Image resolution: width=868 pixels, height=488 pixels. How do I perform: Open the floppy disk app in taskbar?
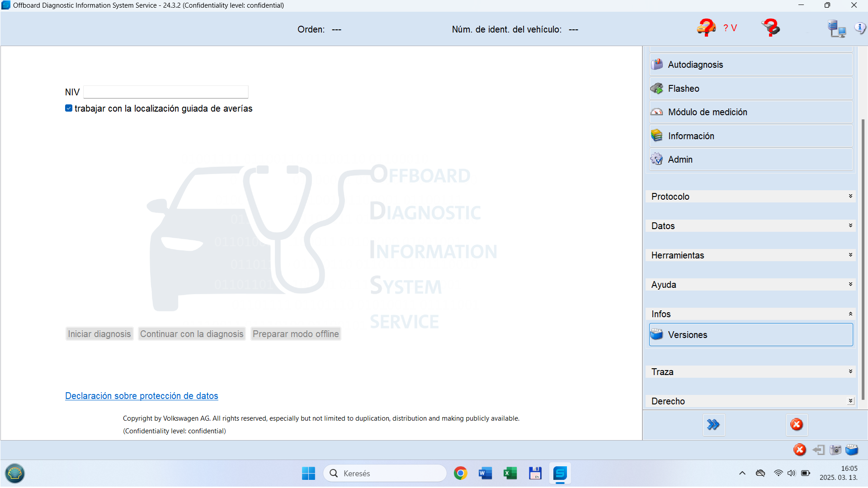535,474
